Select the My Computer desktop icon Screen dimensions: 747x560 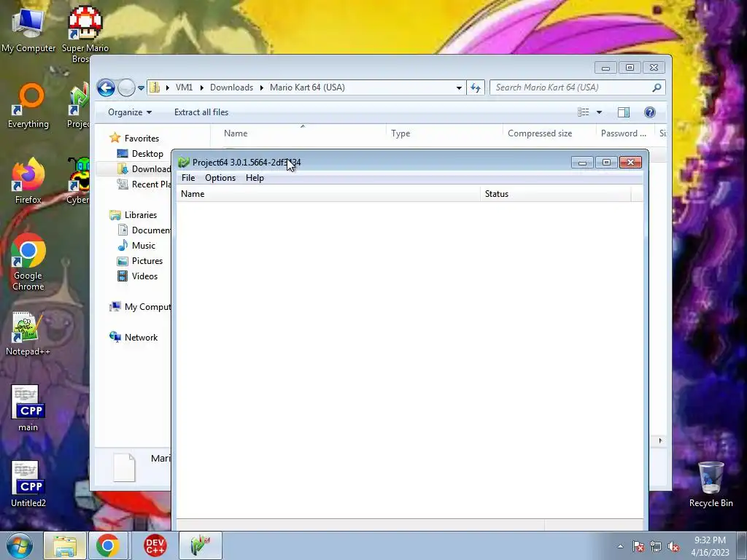[28, 30]
